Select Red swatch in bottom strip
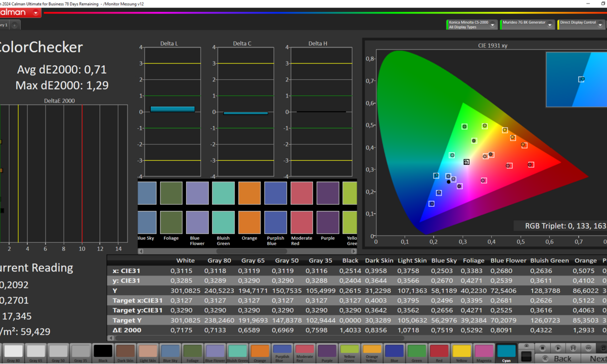 click(x=439, y=353)
